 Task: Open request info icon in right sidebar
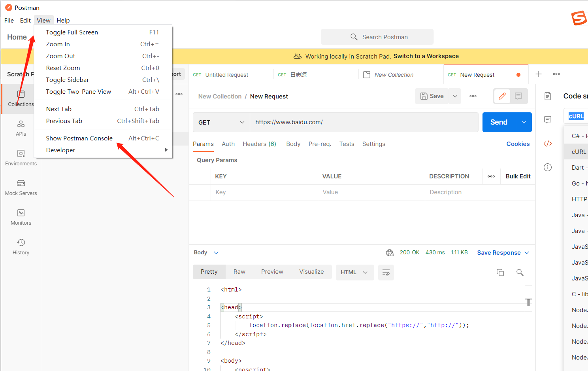[x=548, y=167]
